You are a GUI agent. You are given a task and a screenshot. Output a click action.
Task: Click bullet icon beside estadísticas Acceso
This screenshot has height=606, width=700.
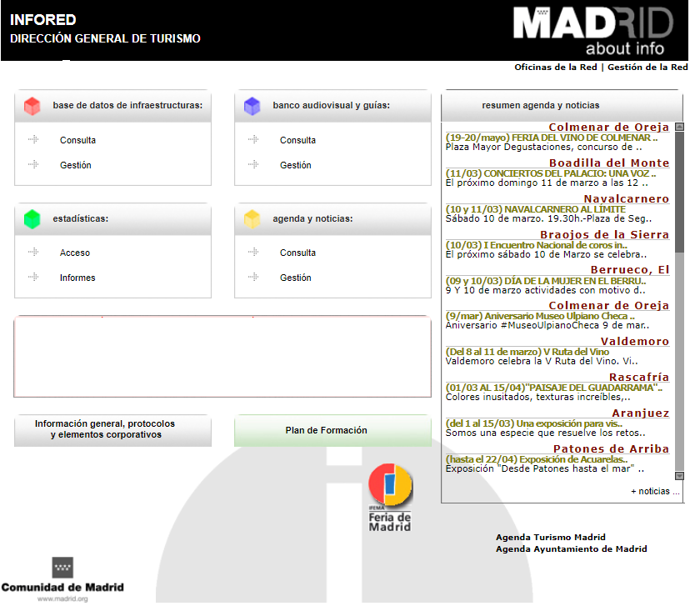tap(33, 253)
